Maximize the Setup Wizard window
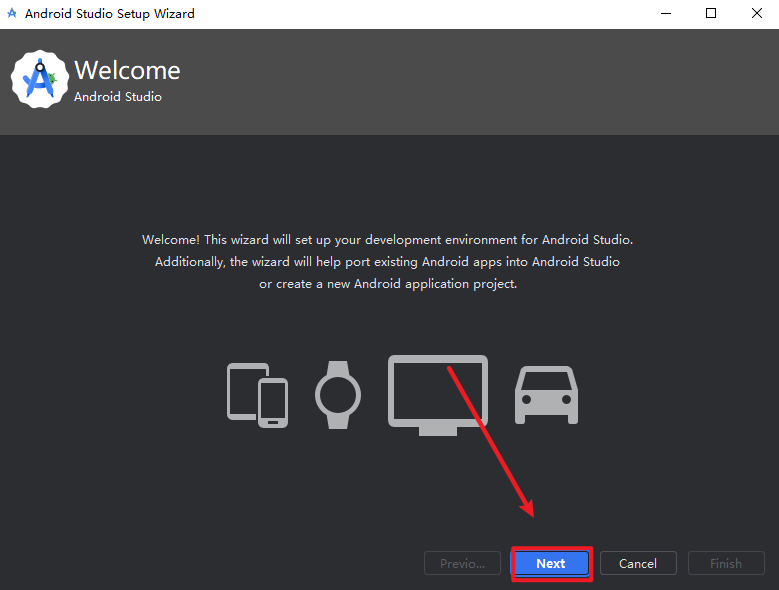Viewport: 779px width, 590px height. pyautogui.click(x=711, y=14)
